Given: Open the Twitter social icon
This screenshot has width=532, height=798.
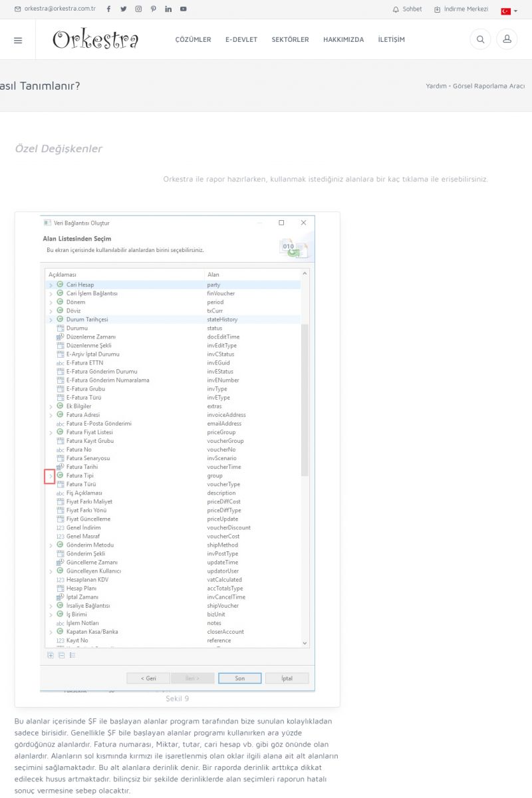Looking at the screenshot, I should 124,9.
